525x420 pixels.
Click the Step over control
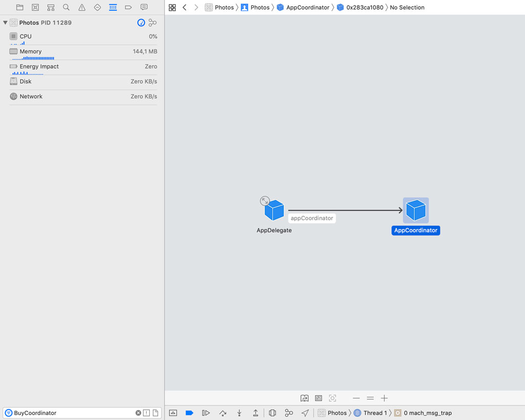coord(223,413)
